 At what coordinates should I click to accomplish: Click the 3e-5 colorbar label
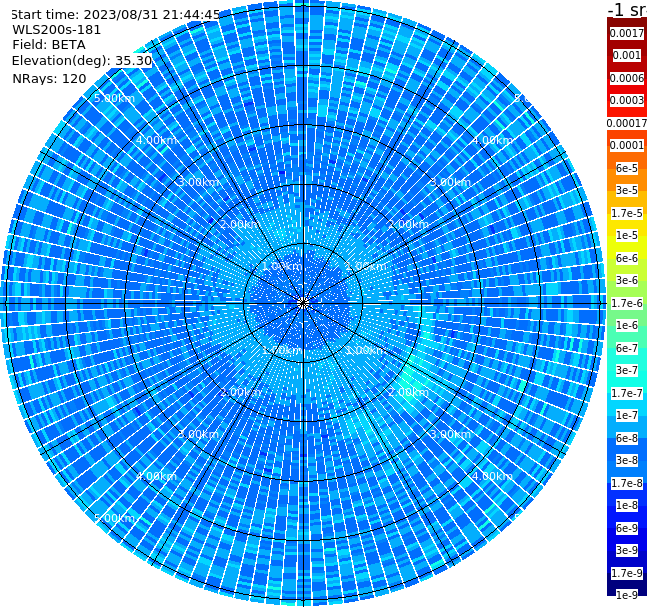point(627,190)
